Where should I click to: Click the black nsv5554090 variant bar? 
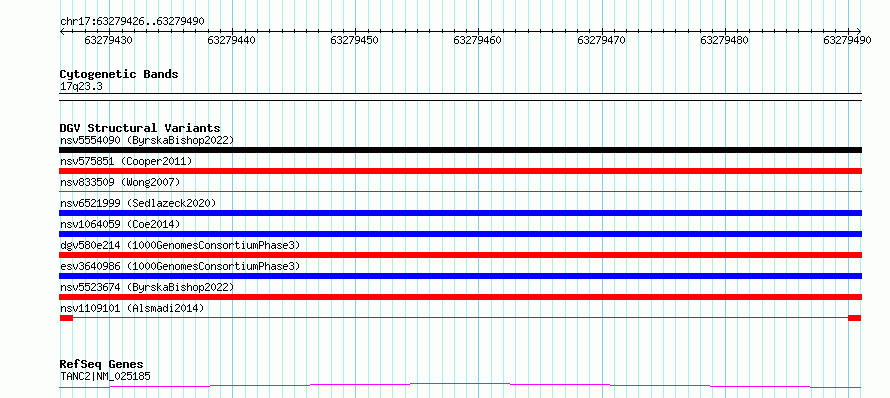(x=460, y=150)
